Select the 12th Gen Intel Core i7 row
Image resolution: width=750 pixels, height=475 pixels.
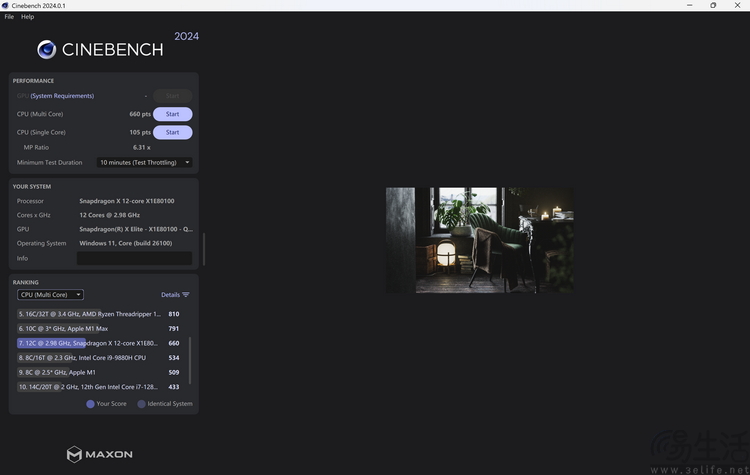click(x=99, y=387)
